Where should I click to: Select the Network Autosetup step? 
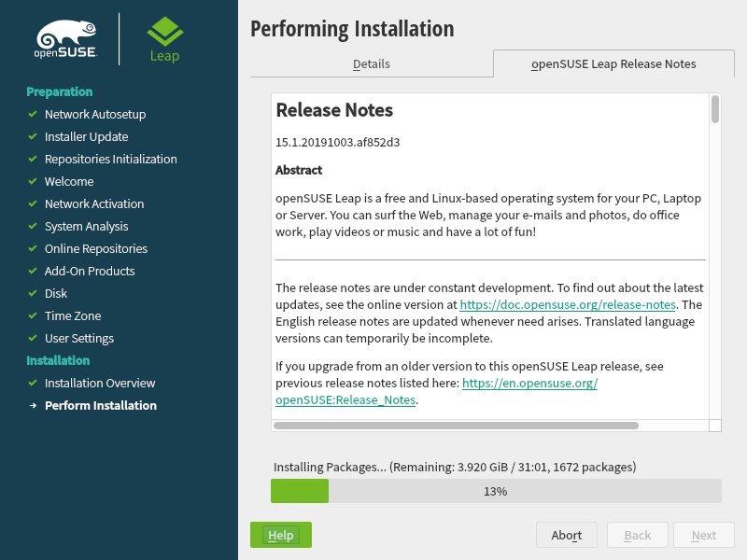tap(95, 114)
